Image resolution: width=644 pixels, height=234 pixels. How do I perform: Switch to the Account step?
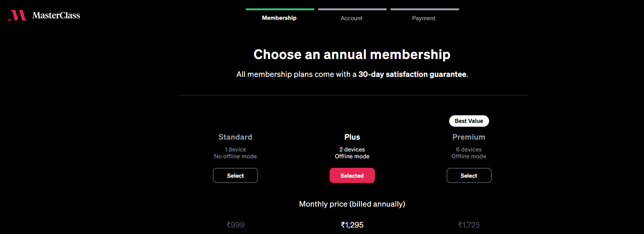pos(351,18)
